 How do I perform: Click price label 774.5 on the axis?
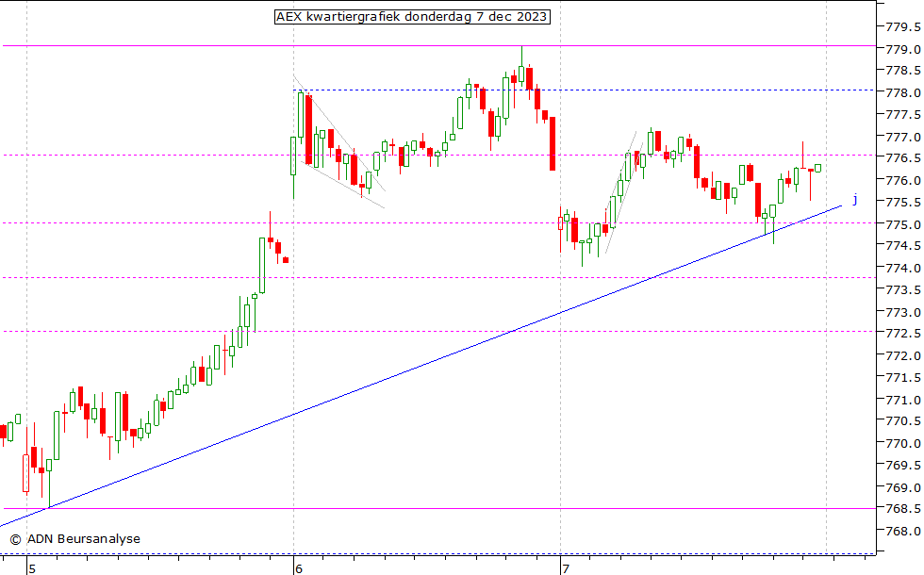point(903,246)
